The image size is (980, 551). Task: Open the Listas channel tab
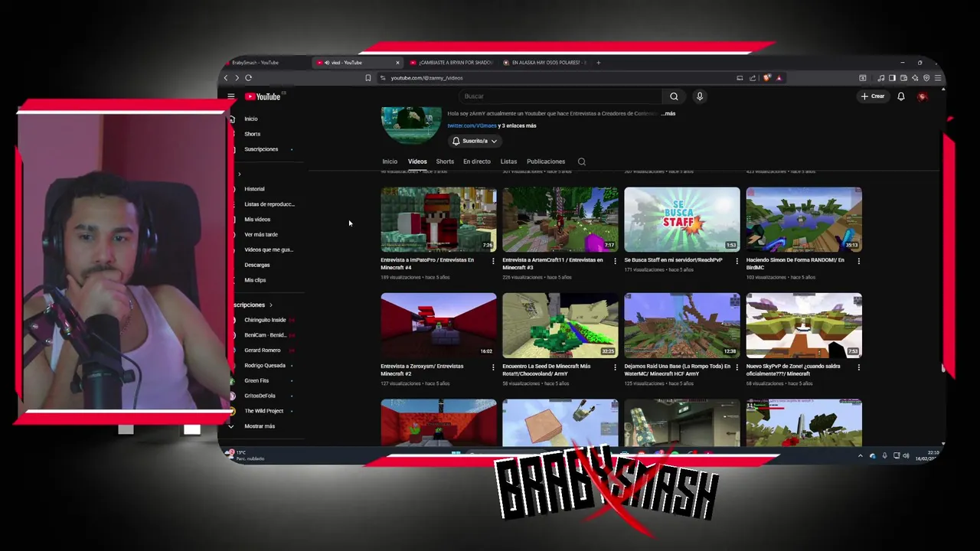pos(508,161)
